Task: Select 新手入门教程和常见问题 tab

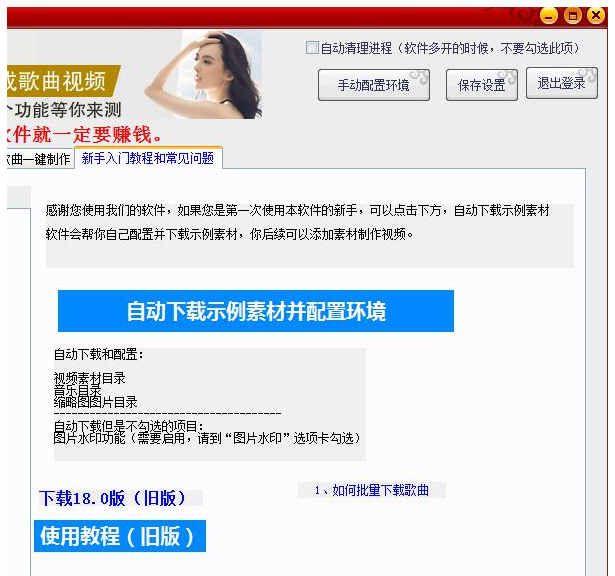Action: (148, 158)
